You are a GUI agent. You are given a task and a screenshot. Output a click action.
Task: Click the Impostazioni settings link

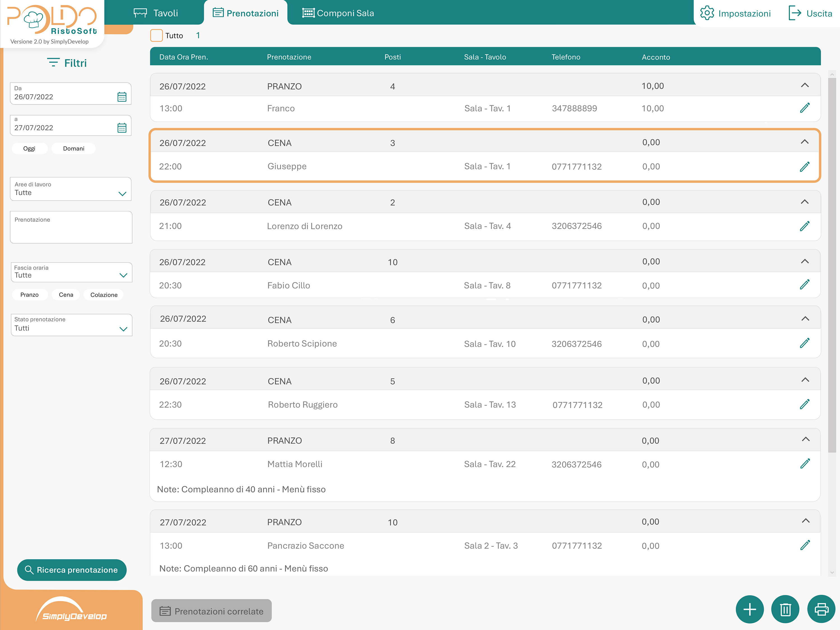click(735, 13)
